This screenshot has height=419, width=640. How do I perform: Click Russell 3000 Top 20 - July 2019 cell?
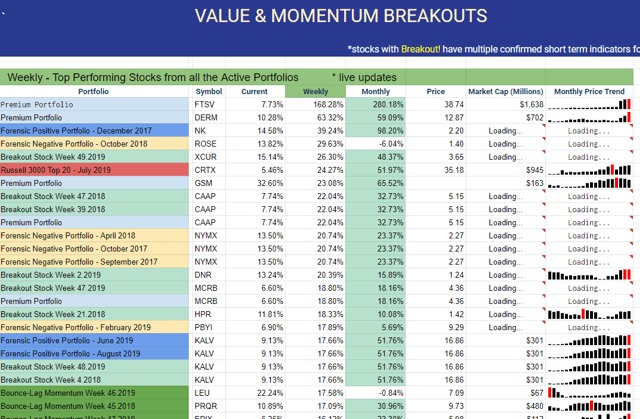click(x=94, y=170)
